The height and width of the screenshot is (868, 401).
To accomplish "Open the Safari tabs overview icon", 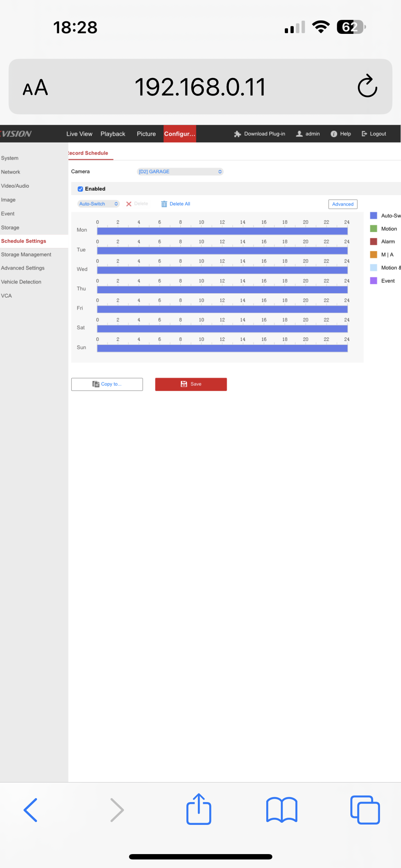I will point(365,810).
